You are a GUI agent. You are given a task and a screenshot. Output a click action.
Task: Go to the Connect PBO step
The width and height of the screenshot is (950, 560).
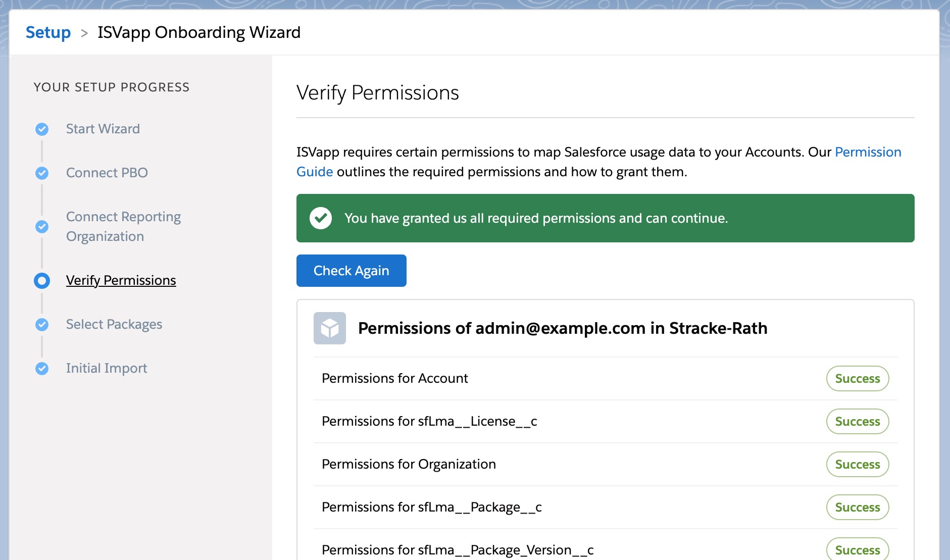(107, 173)
